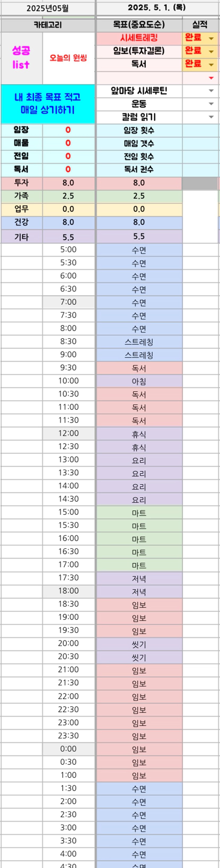The width and height of the screenshot is (220, 868).
Task: Select the 2025년05월 month cell
Action: (x=48, y=8)
